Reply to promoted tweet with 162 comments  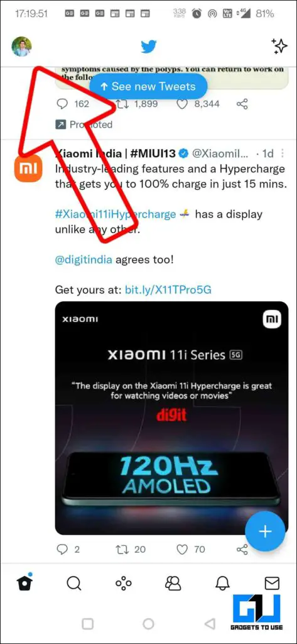point(62,104)
